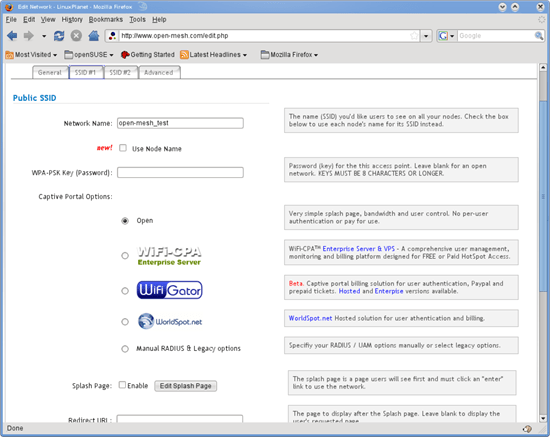The width and height of the screenshot is (550, 437).
Task: Click the Firefox logo in the title bar
Action: point(9,7)
